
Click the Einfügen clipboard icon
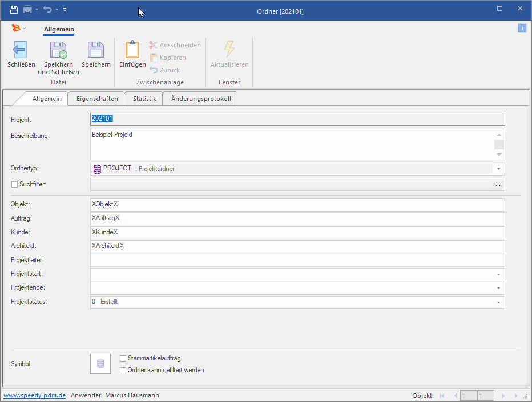tap(132, 50)
